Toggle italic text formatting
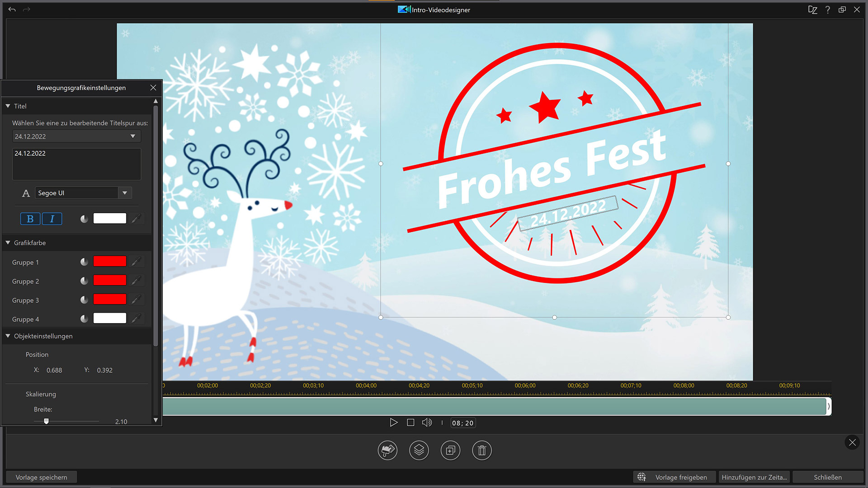This screenshot has height=488, width=868. click(x=52, y=219)
